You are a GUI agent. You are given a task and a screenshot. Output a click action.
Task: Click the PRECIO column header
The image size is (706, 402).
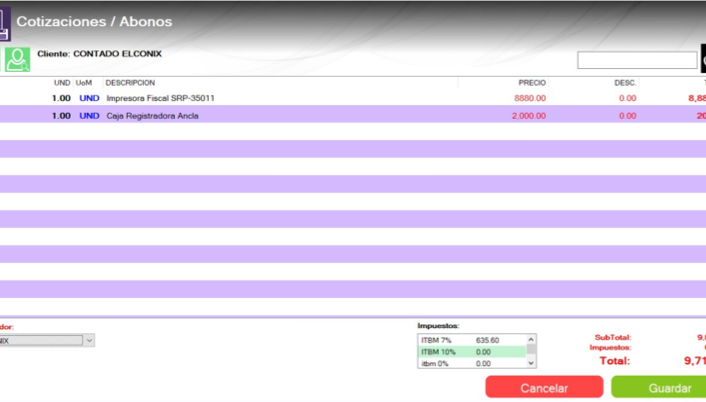532,83
